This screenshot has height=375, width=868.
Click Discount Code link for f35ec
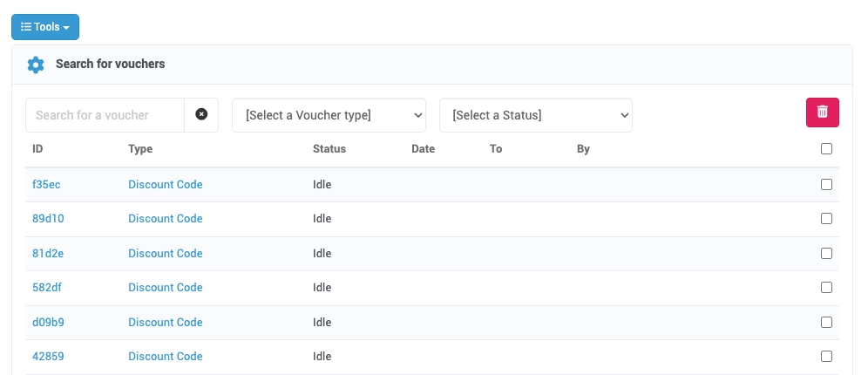point(165,185)
